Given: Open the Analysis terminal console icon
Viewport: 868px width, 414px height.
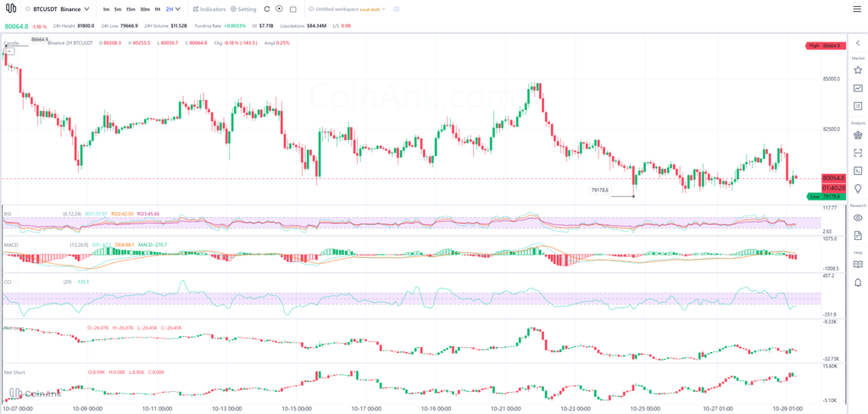Looking at the screenshot, I should point(858,171).
